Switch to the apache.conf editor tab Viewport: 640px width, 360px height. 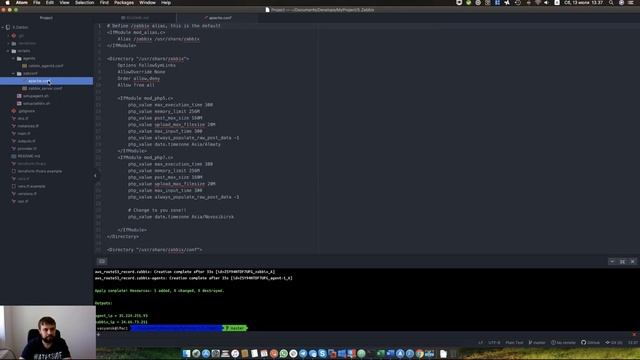218,18
